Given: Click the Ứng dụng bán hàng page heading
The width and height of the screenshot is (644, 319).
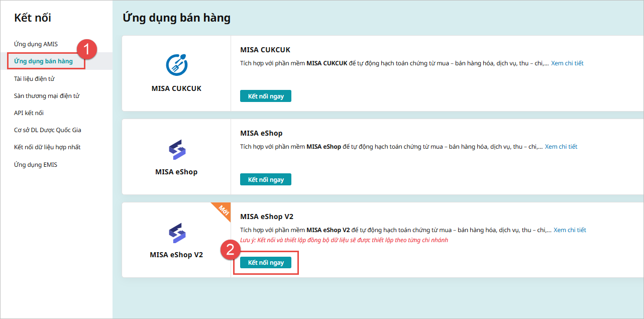Looking at the screenshot, I should pyautogui.click(x=176, y=18).
